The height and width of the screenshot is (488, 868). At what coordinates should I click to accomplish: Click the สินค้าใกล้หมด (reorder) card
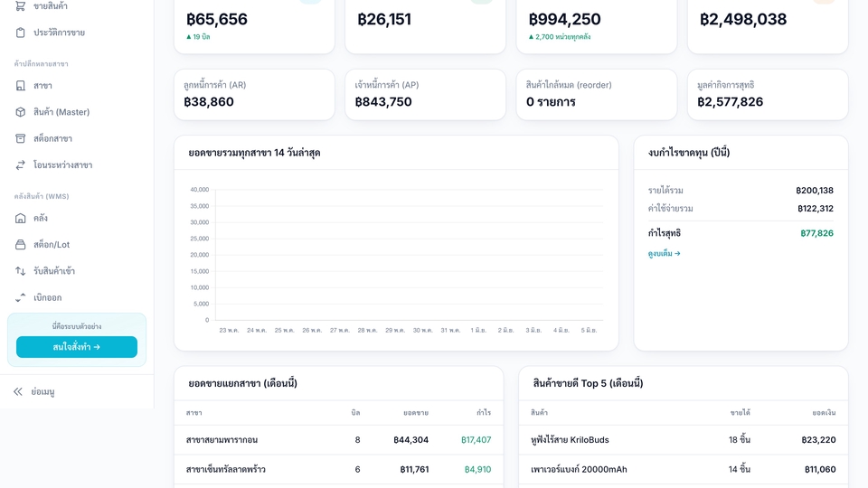tap(596, 95)
